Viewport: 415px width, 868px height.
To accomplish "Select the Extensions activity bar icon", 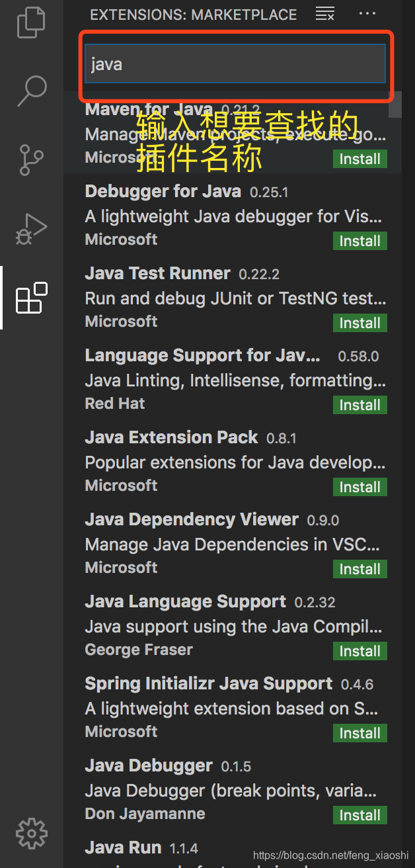I will (31, 298).
